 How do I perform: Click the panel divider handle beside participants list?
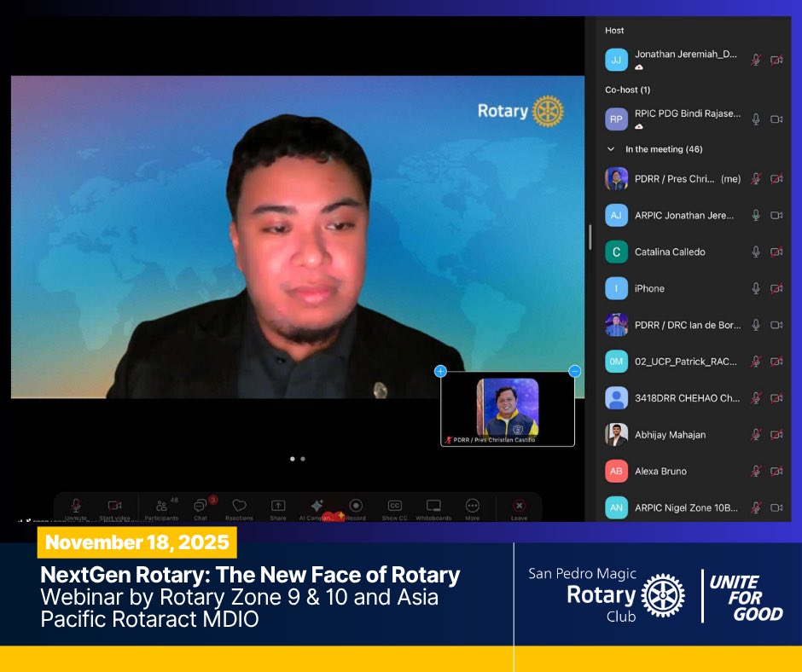pos(590,237)
